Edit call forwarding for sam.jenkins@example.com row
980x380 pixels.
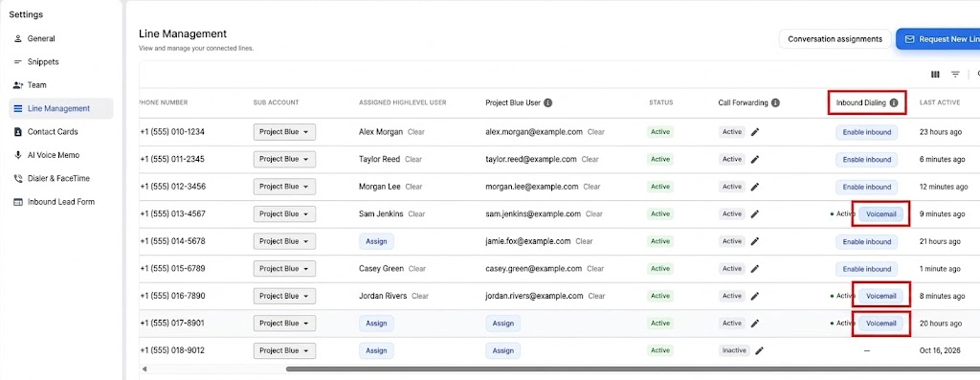(x=755, y=213)
